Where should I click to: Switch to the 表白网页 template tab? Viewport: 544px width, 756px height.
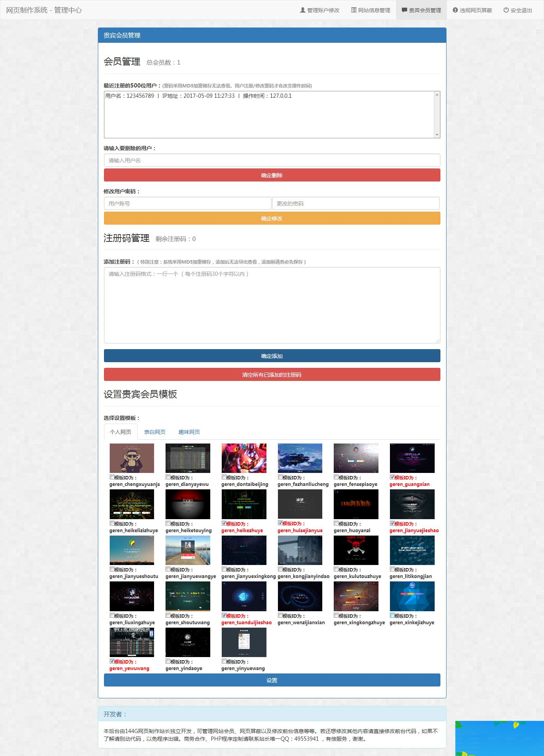point(154,432)
